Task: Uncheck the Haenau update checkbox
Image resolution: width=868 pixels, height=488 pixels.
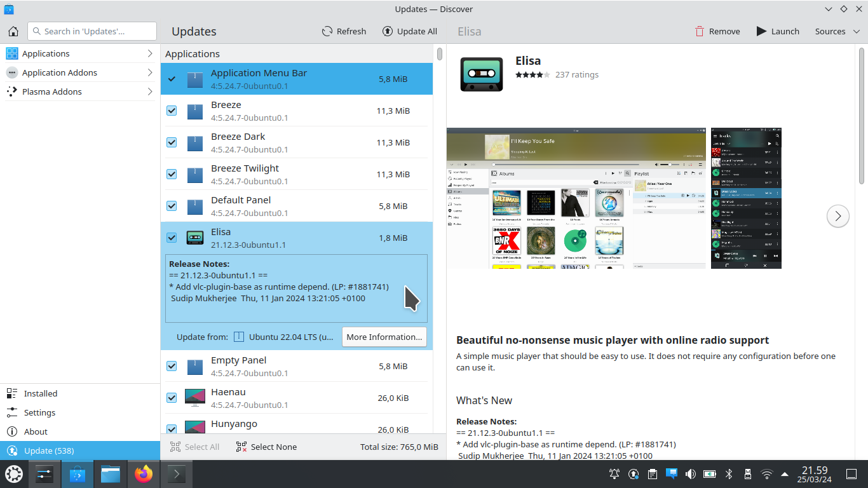Action: pyautogui.click(x=172, y=398)
